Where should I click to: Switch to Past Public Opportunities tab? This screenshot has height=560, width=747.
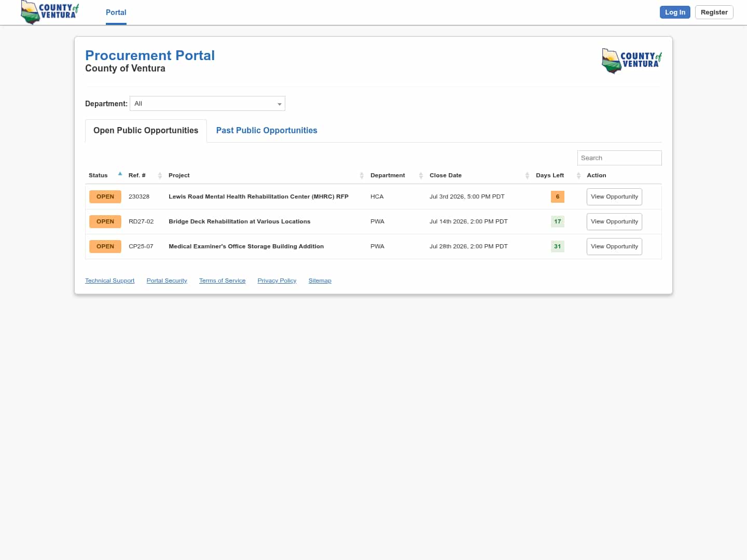(x=267, y=131)
